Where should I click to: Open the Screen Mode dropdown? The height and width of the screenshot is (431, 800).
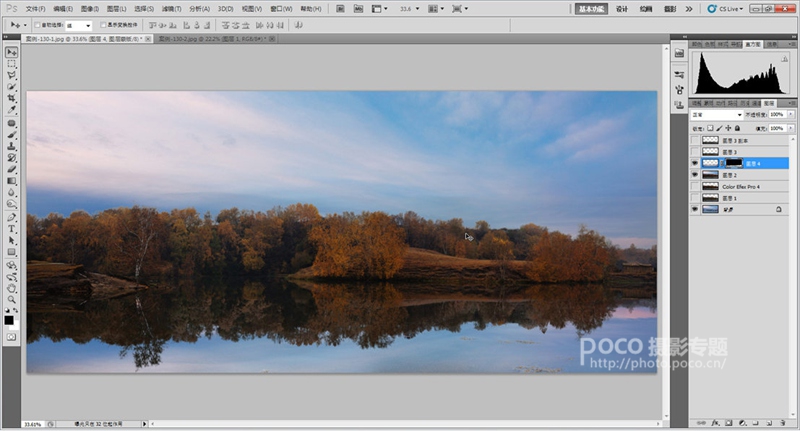pyautogui.click(x=460, y=9)
